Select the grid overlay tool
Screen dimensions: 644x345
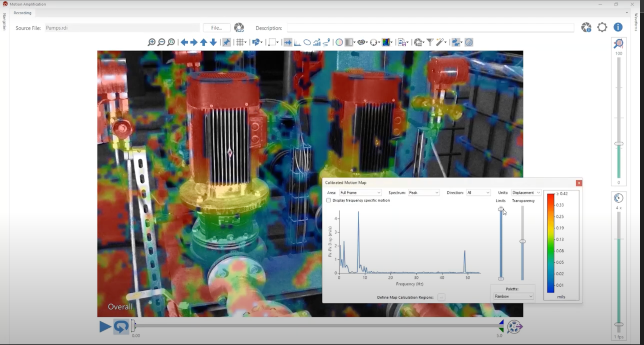[240, 42]
